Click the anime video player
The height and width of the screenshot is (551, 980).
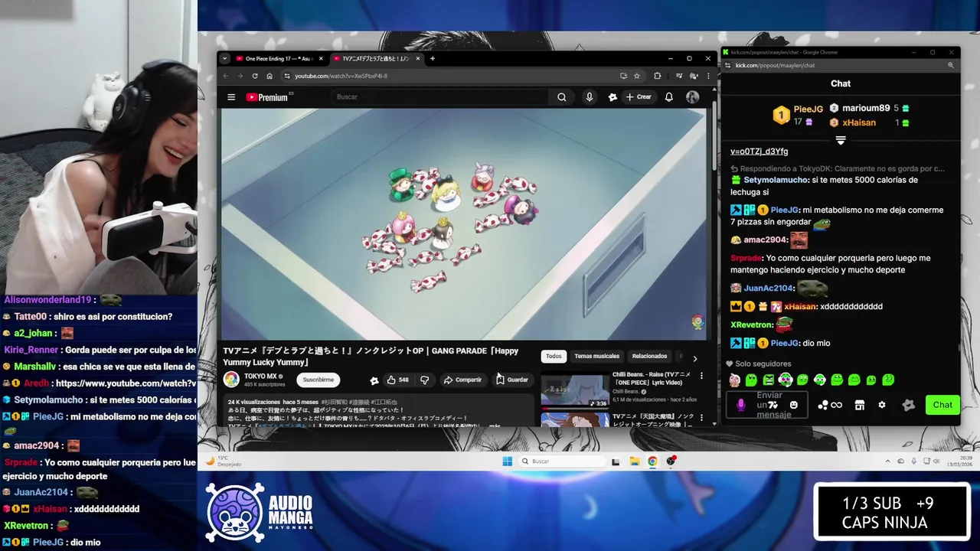click(463, 224)
